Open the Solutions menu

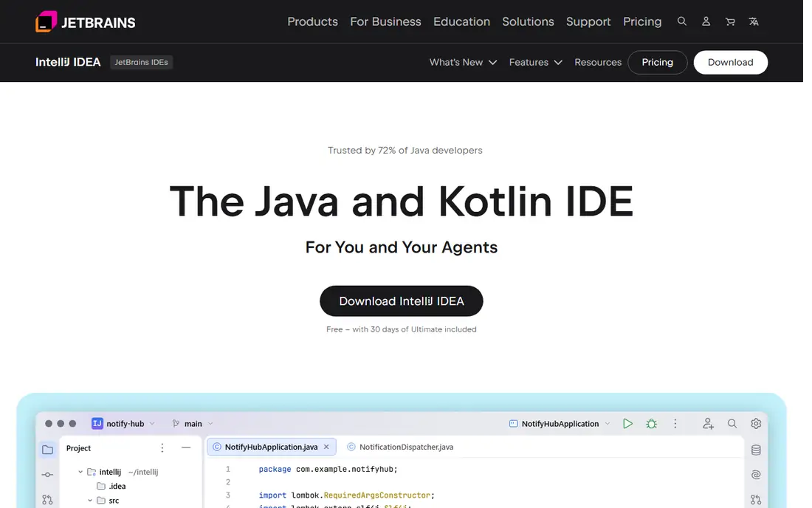[x=528, y=21]
